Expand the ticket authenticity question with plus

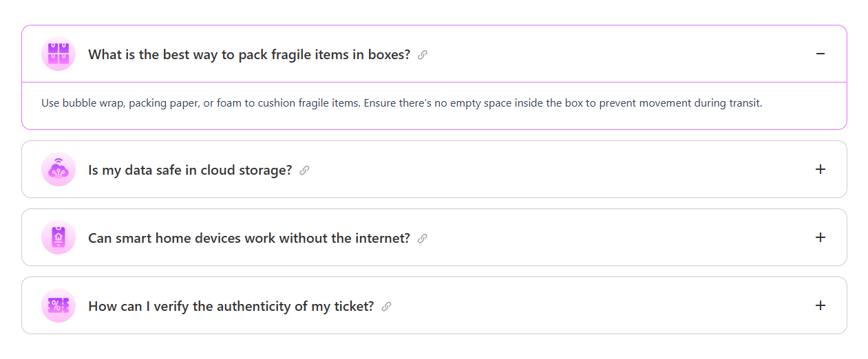820,306
